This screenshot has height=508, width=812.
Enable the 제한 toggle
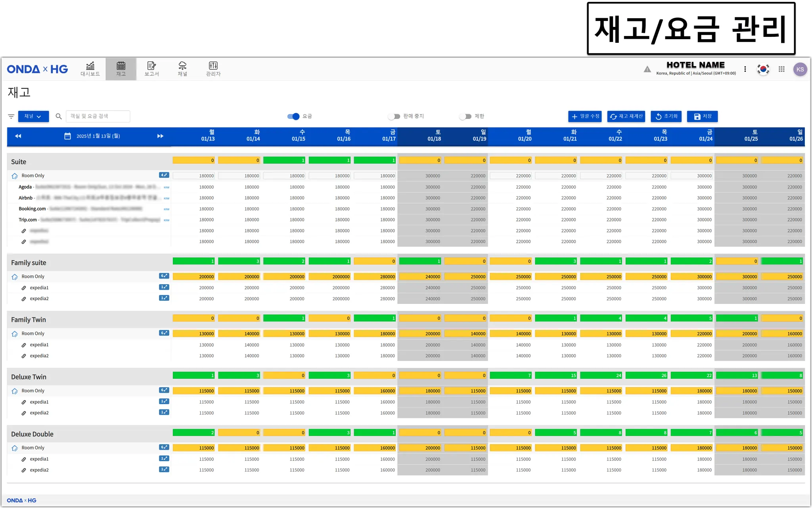coord(465,116)
